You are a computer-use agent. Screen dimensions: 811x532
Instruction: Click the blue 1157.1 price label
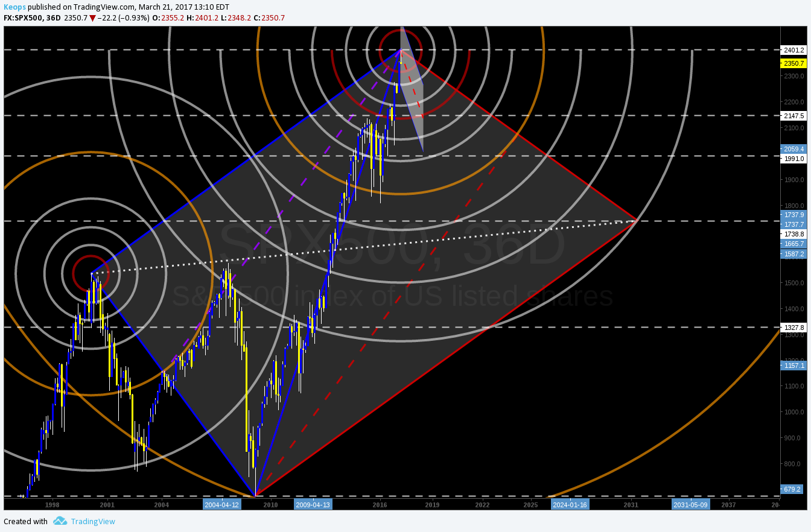tap(794, 366)
